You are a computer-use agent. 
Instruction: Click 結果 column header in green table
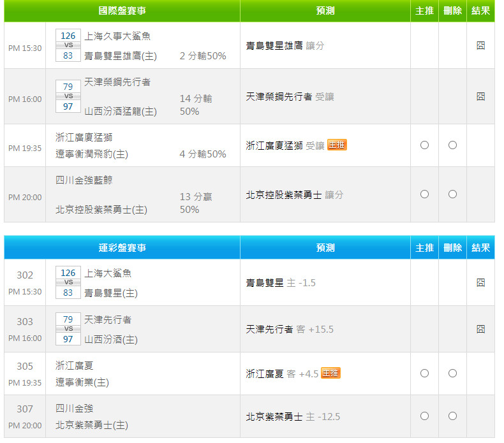(480, 11)
